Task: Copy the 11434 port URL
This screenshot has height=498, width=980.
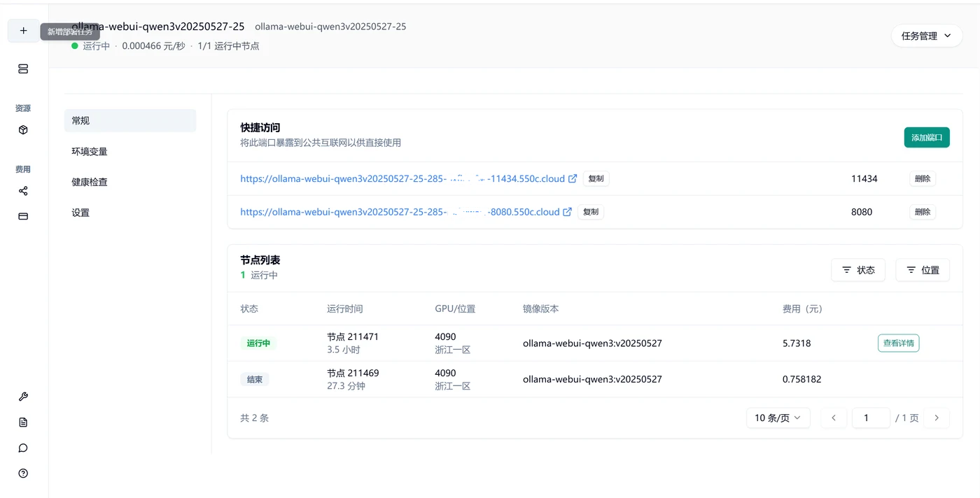Action: 596,178
